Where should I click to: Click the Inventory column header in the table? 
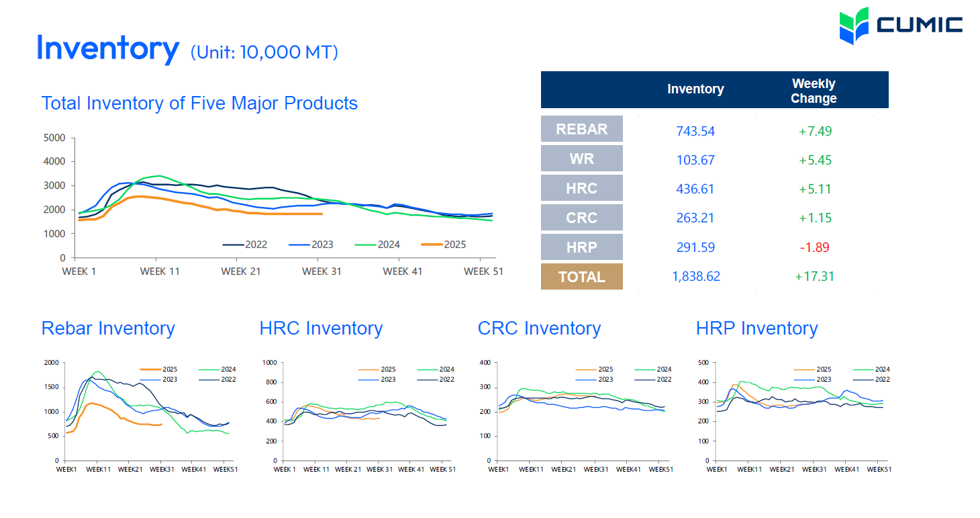[x=695, y=89]
